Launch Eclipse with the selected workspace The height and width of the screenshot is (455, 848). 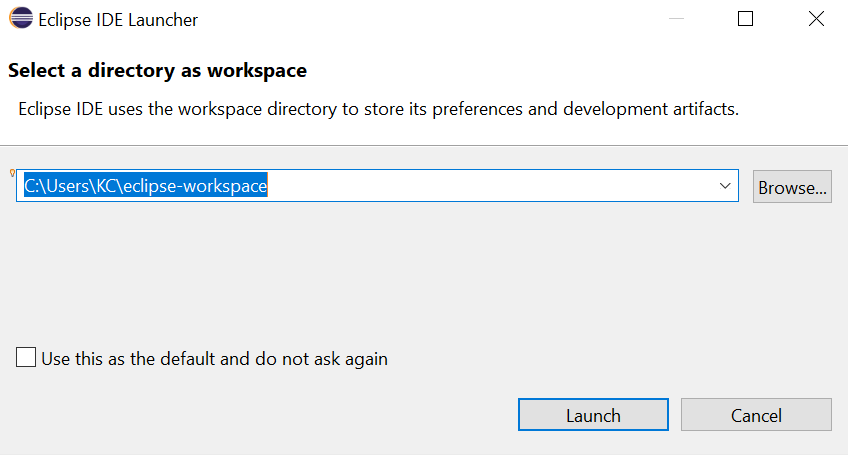click(593, 415)
